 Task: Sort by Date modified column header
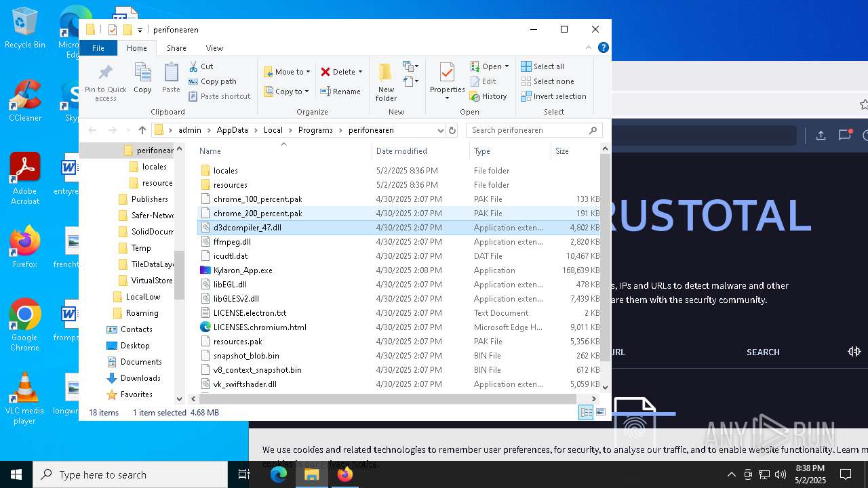click(x=420, y=151)
